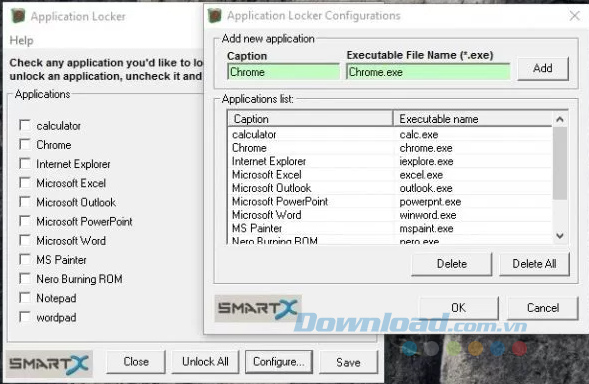This screenshot has height=384, width=589.
Task: Click Close in Application Locker window
Action: click(x=136, y=362)
